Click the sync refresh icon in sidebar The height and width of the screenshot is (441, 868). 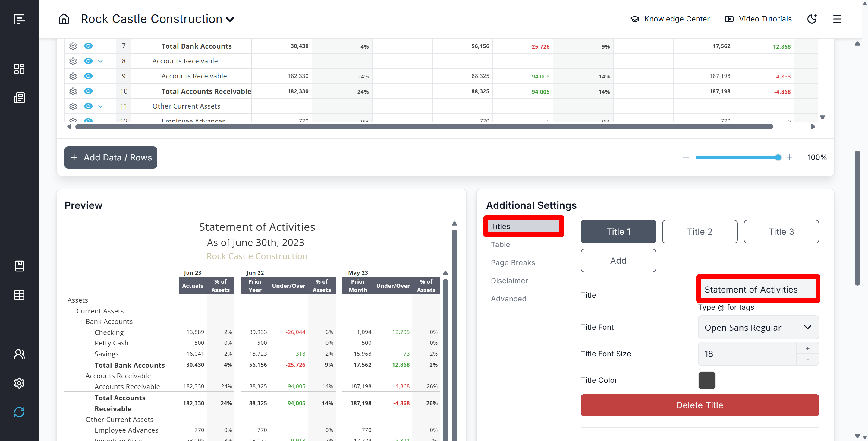click(19, 412)
